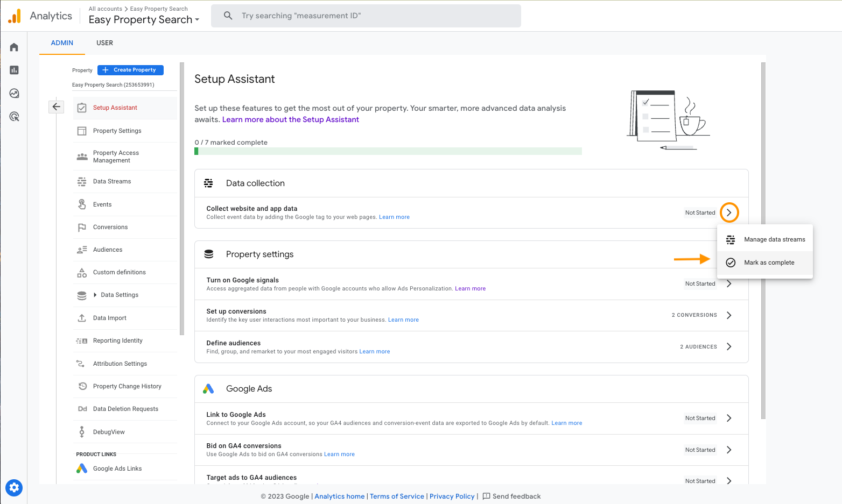This screenshot has width=842, height=504.
Task: Click Learn more under Define audiences
Action: tap(375, 352)
